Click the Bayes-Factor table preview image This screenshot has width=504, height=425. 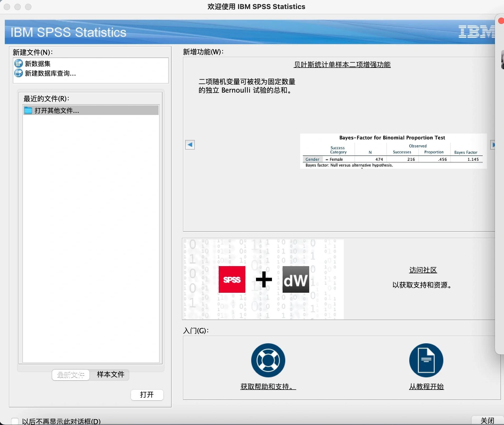tap(393, 151)
